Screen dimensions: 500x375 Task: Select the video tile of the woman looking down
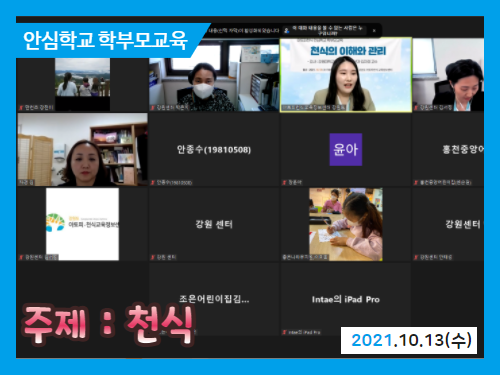point(448,75)
